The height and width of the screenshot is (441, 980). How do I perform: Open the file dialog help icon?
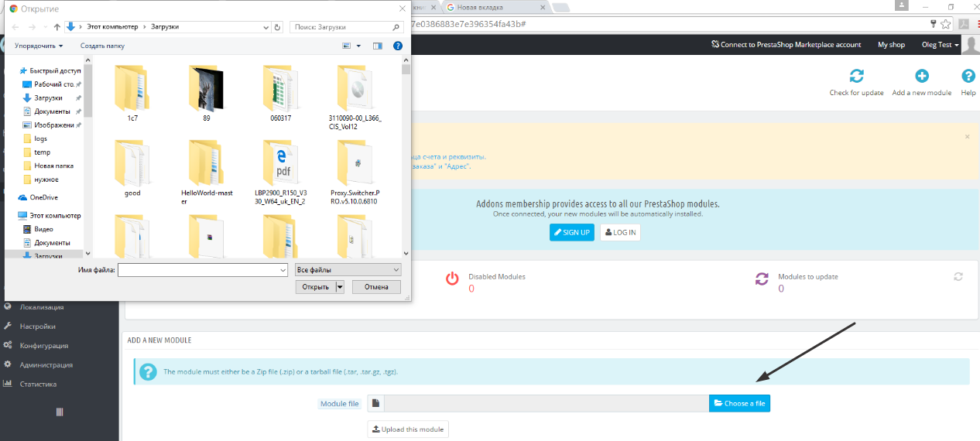pyautogui.click(x=398, y=46)
